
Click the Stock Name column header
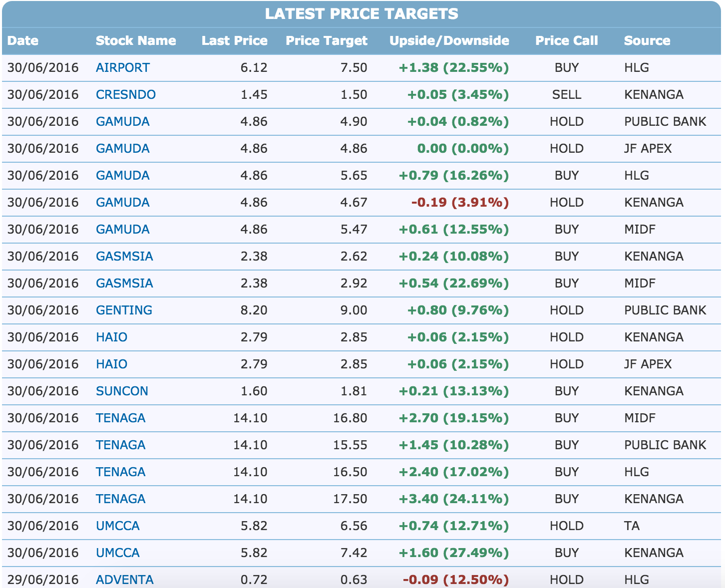click(136, 41)
